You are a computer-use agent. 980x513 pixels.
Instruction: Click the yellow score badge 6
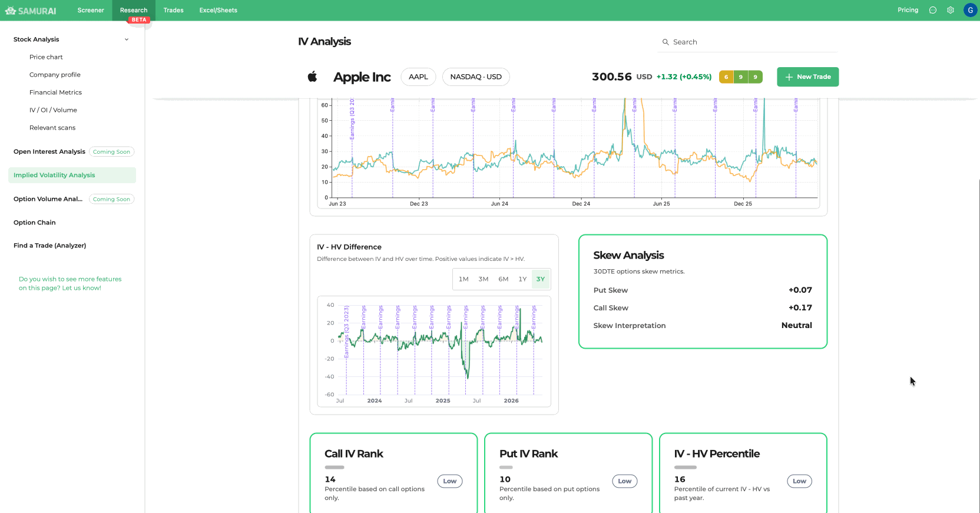pos(726,77)
